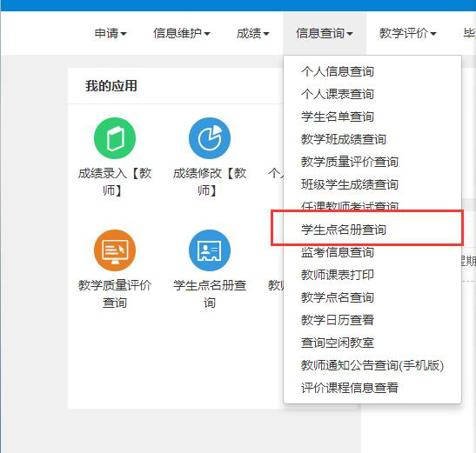Open 教师通知公告查询(手机版) menu entry
This screenshot has width=476, height=453.
(372, 365)
